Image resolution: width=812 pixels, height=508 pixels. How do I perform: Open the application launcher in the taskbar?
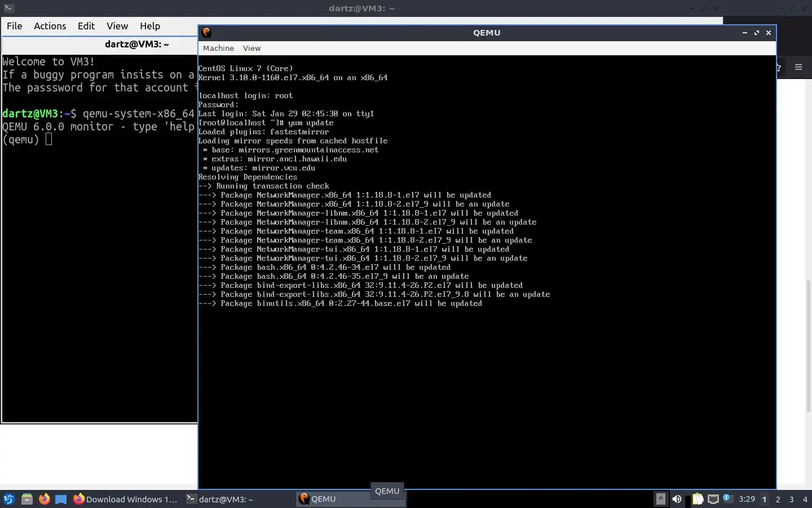[9, 499]
